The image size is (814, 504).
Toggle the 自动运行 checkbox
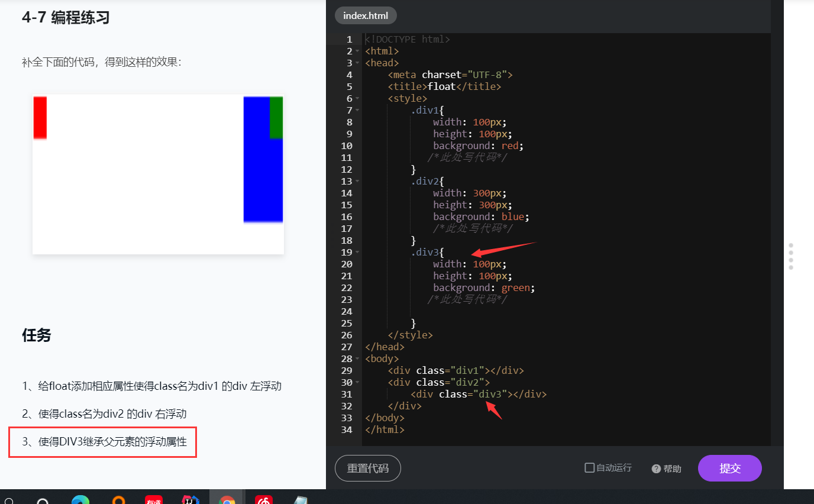589,468
